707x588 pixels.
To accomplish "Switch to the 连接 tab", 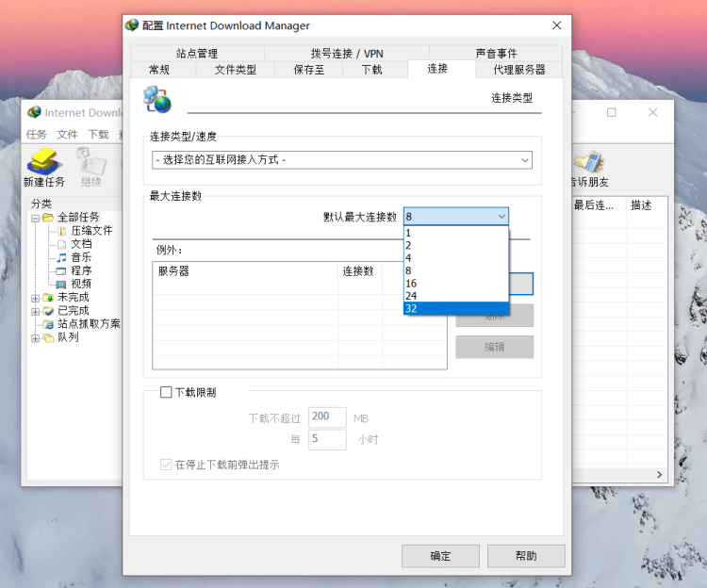I will tap(437, 69).
